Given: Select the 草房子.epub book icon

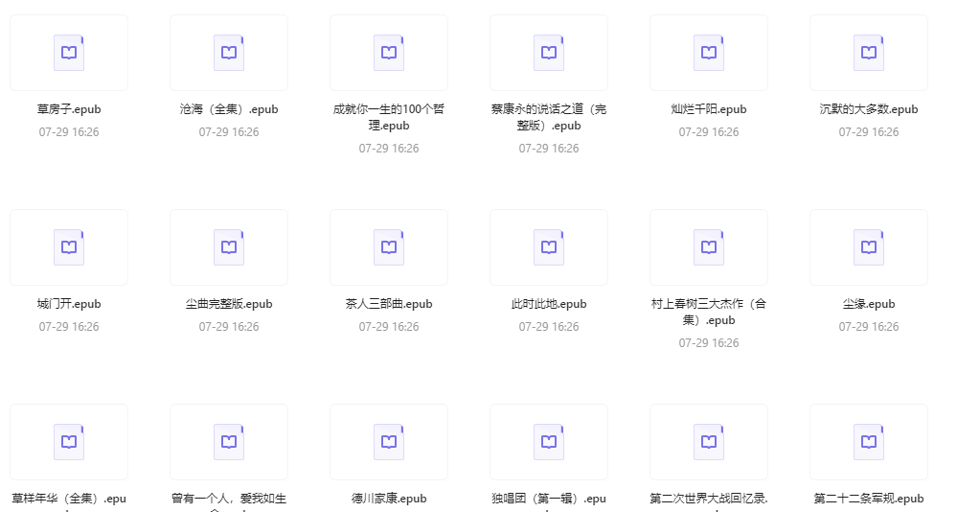Looking at the screenshot, I should [69, 53].
